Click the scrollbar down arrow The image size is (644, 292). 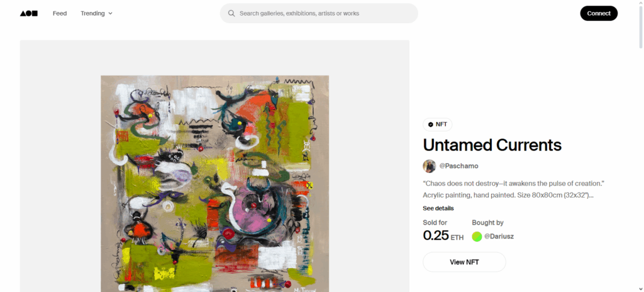(x=641, y=289)
